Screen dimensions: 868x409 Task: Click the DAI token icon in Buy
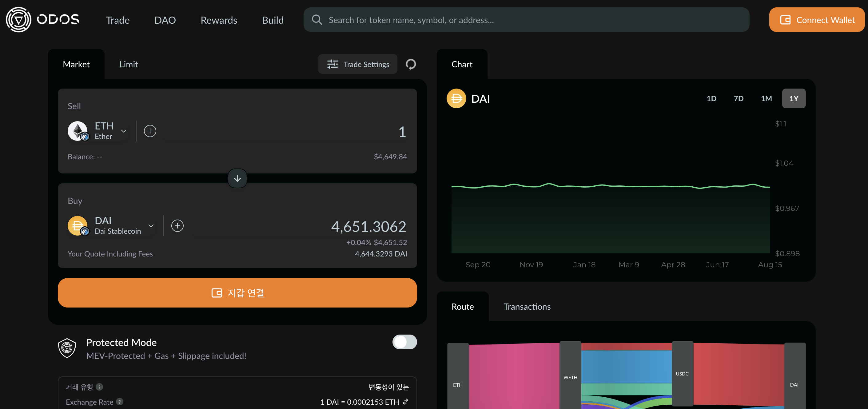(x=78, y=226)
